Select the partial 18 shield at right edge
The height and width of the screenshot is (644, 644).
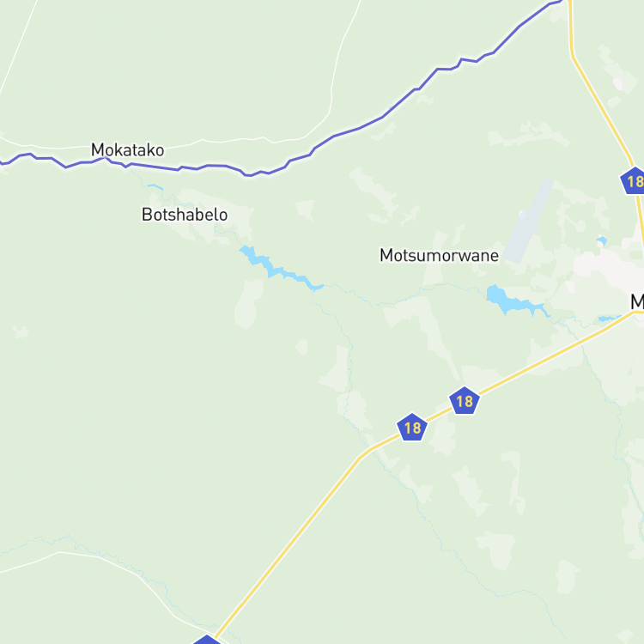point(633,180)
